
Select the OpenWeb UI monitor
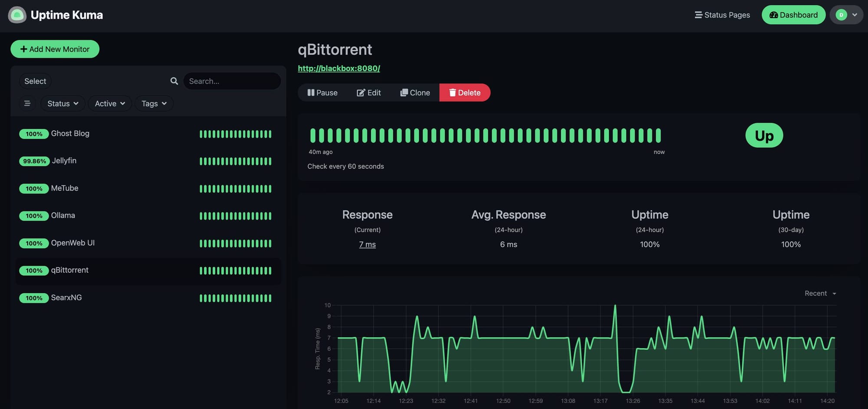pyautogui.click(x=148, y=243)
